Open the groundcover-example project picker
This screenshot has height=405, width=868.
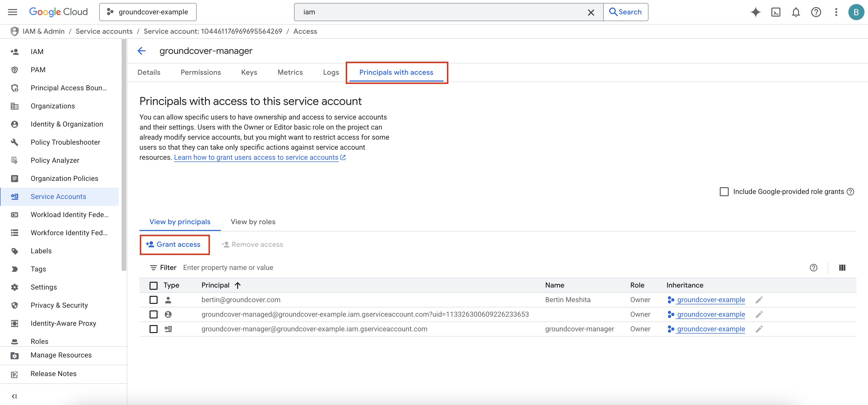148,12
